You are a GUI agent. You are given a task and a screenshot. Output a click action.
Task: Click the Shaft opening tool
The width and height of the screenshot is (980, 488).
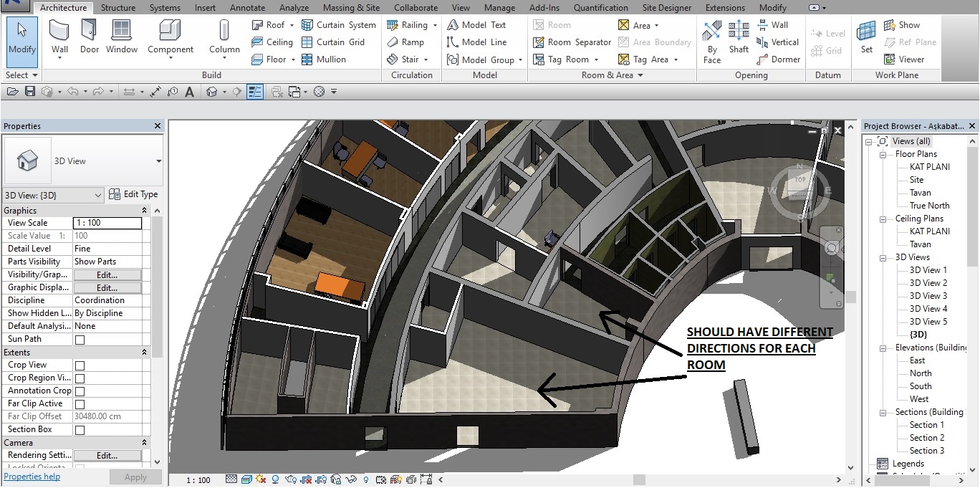739,37
